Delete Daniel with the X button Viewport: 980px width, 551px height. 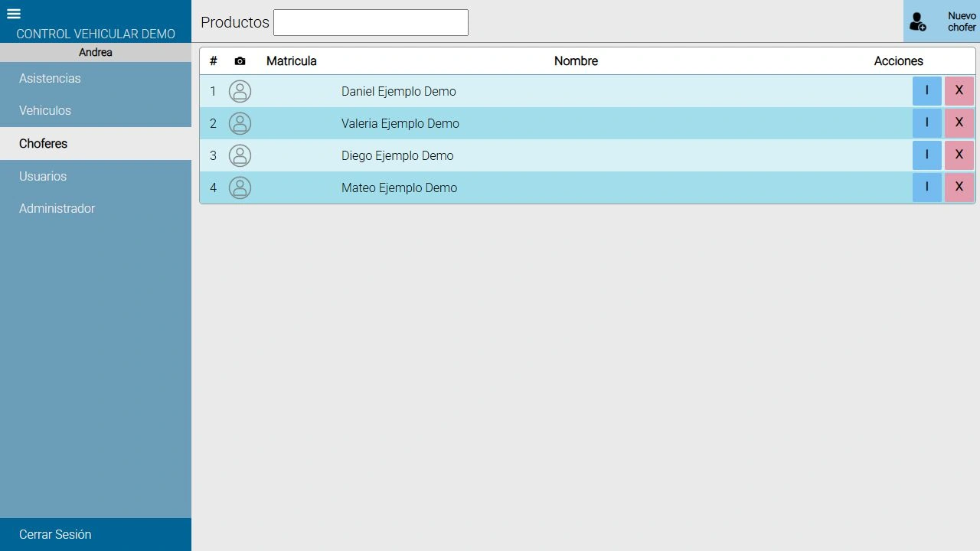coord(959,91)
